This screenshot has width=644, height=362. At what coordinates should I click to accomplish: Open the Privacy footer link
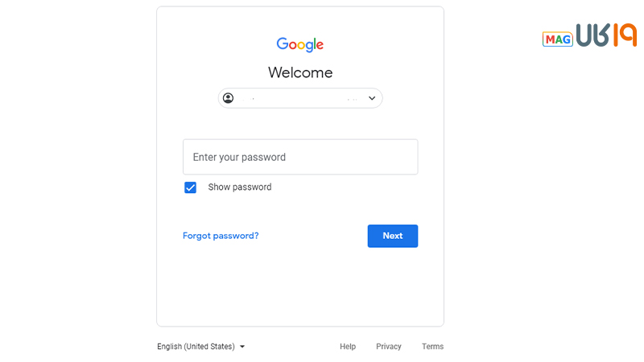[388, 347]
